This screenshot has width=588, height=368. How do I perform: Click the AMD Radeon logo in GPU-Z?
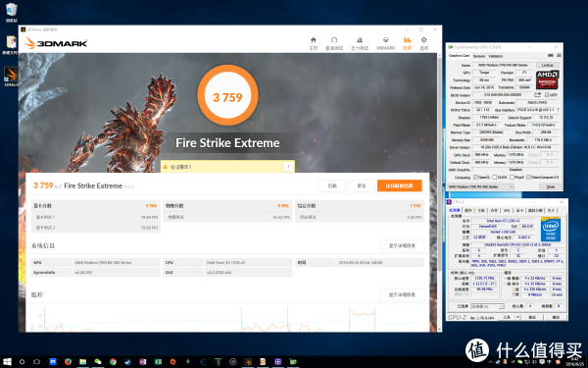(547, 79)
